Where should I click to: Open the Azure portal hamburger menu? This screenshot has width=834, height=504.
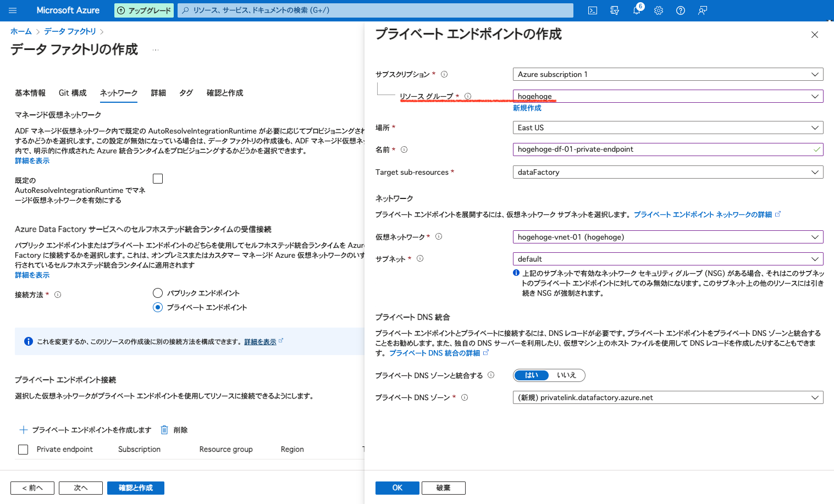click(x=13, y=10)
